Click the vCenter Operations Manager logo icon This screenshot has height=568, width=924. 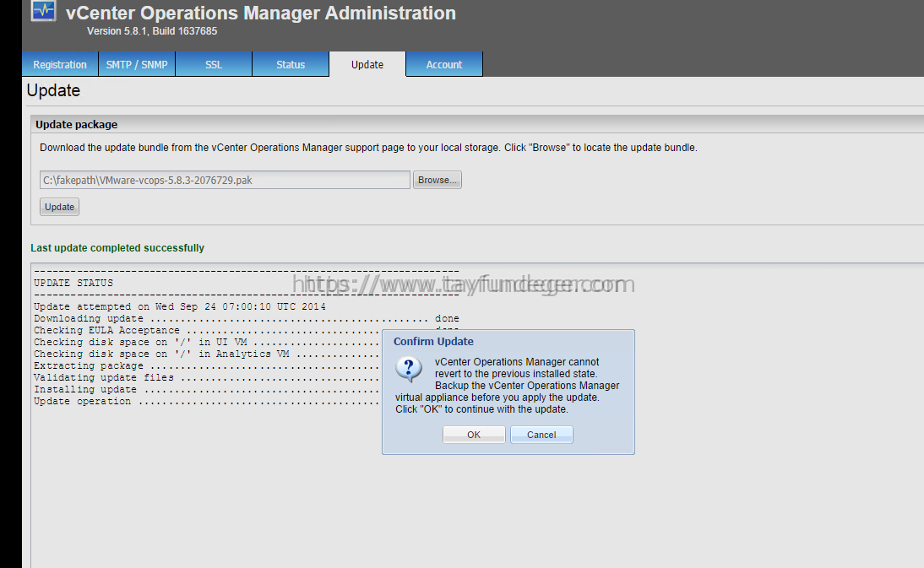tap(44, 11)
